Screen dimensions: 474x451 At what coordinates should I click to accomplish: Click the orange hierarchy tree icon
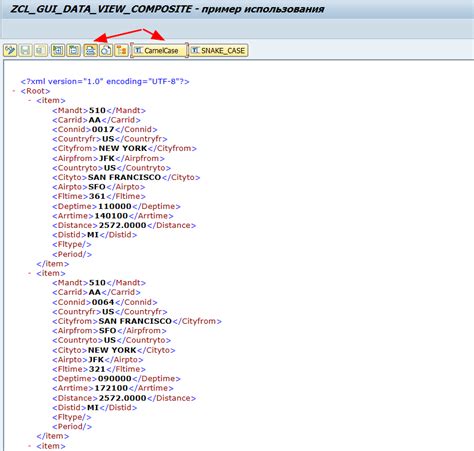121,51
